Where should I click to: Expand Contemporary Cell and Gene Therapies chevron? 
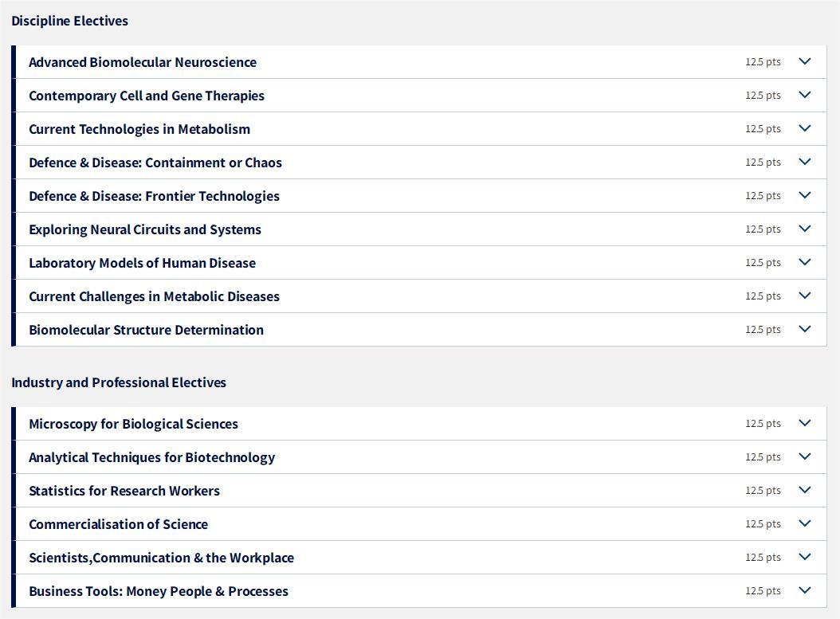[x=805, y=95]
